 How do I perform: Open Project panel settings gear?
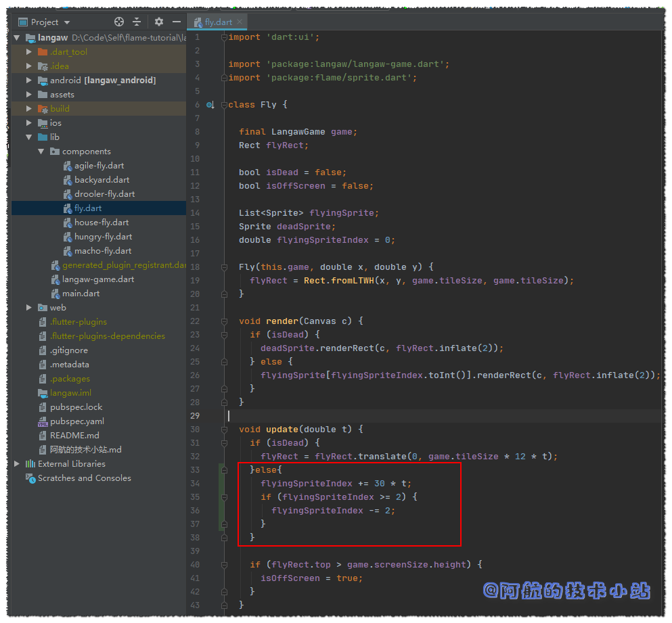pos(159,22)
